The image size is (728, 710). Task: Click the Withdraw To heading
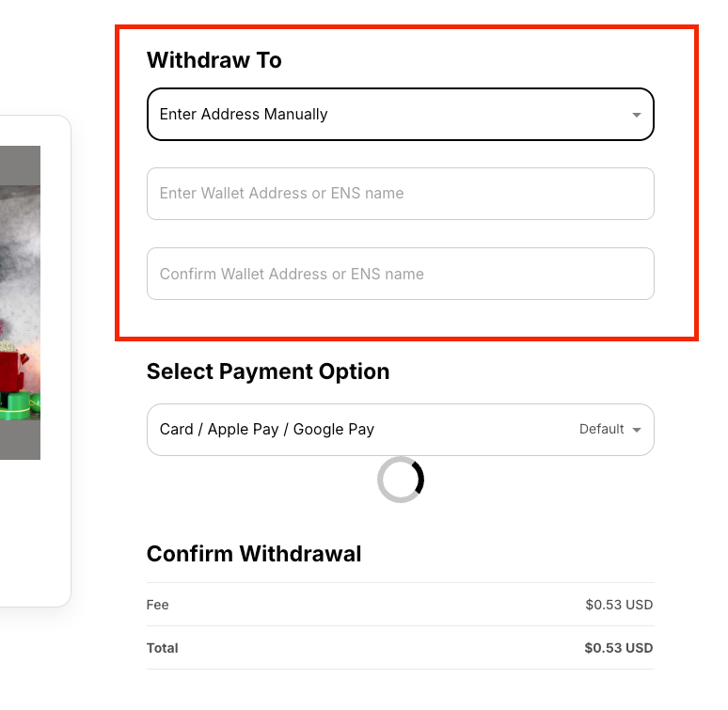[x=214, y=60]
